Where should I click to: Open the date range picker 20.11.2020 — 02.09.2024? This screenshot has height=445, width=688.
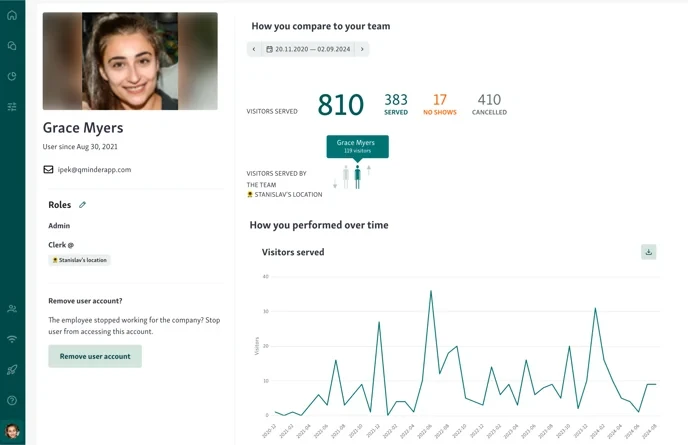pos(308,49)
